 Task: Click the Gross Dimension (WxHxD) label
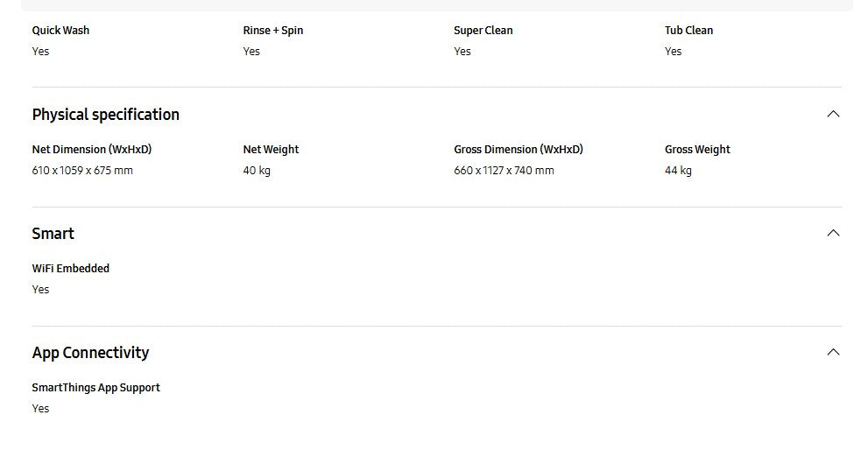coord(518,150)
